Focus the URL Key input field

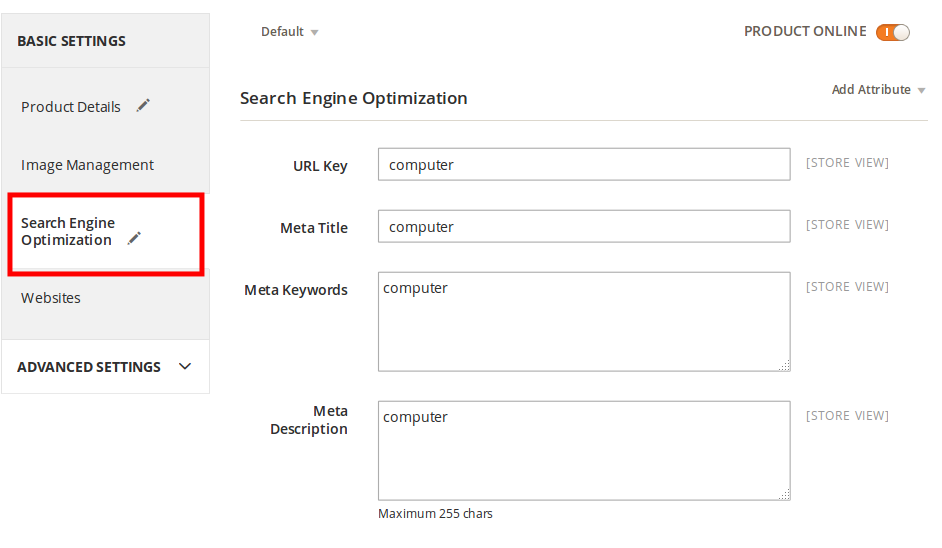(584, 165)
